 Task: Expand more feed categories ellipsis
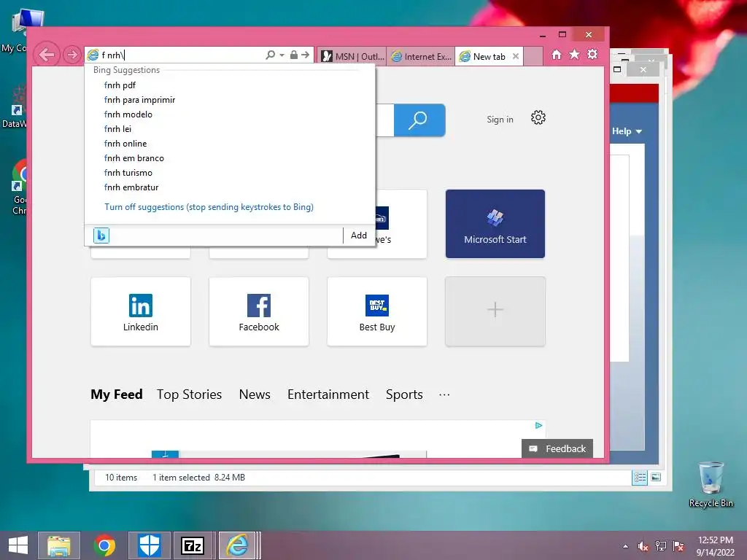click(x=444, y=394)
